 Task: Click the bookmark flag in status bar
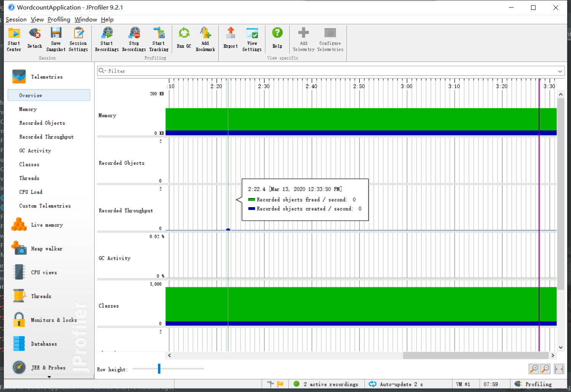(x=281, y=384)
